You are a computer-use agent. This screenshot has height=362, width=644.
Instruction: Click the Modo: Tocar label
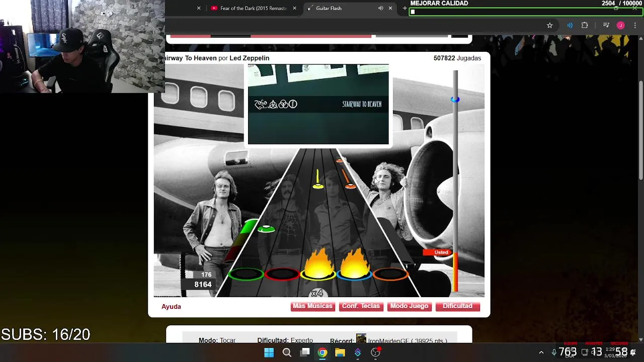tap(217, 340)
